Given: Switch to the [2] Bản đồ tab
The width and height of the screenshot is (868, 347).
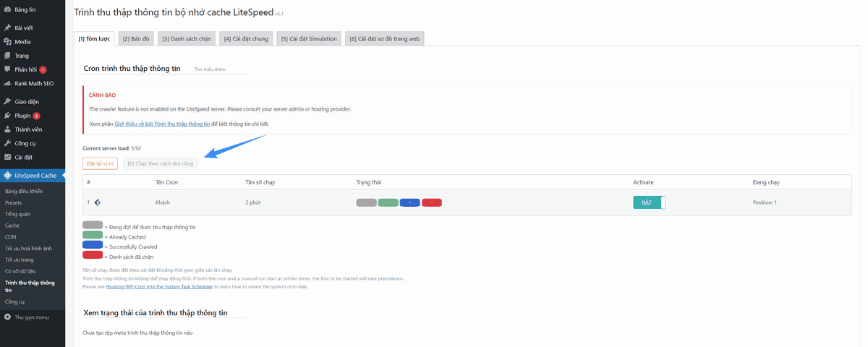Looking at the screenshot, I should (135, 38).
